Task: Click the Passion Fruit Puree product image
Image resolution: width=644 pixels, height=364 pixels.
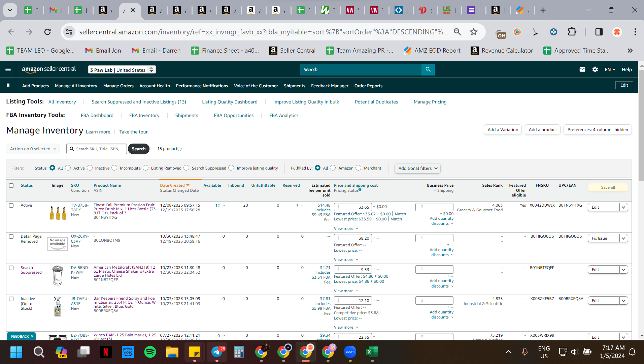Action: (x=58, y=213)
